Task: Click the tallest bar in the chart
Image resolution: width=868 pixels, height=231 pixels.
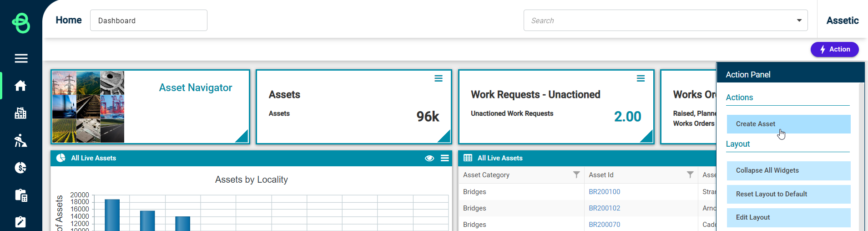Action: click(112, 215)
